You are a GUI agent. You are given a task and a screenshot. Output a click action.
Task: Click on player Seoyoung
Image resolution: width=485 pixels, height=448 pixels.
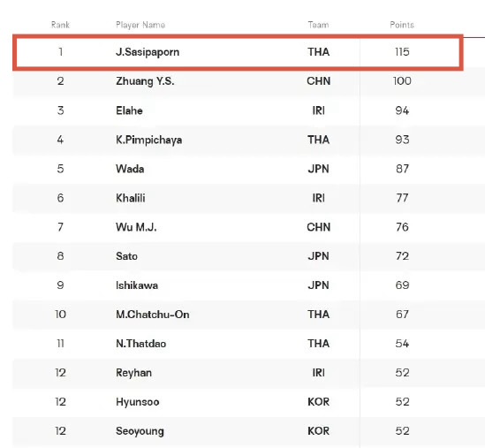pos(140,431)
